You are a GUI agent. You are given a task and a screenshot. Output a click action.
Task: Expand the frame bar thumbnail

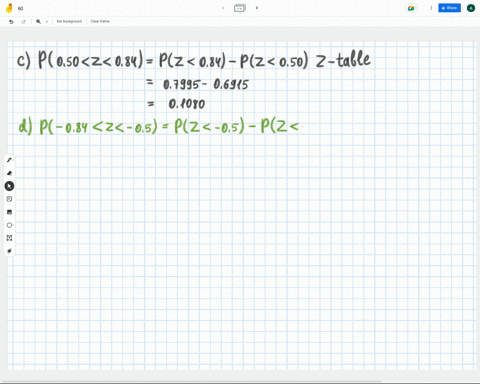[240, 8]
